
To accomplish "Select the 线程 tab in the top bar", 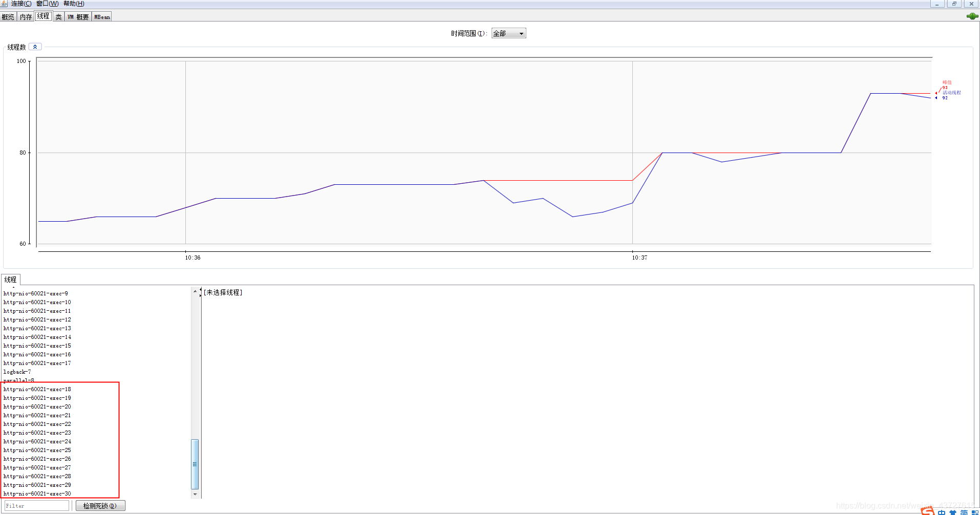I will (x=44, y=16).
